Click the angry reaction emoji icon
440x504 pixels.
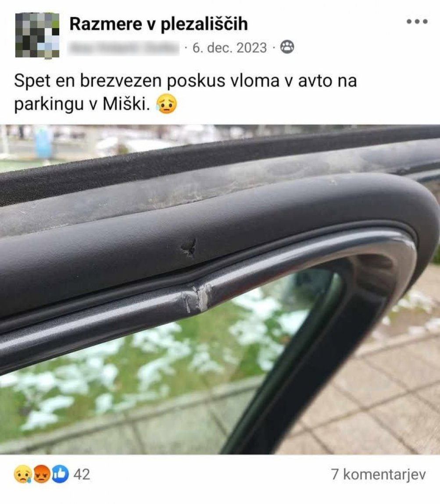(x=41, y=474)
